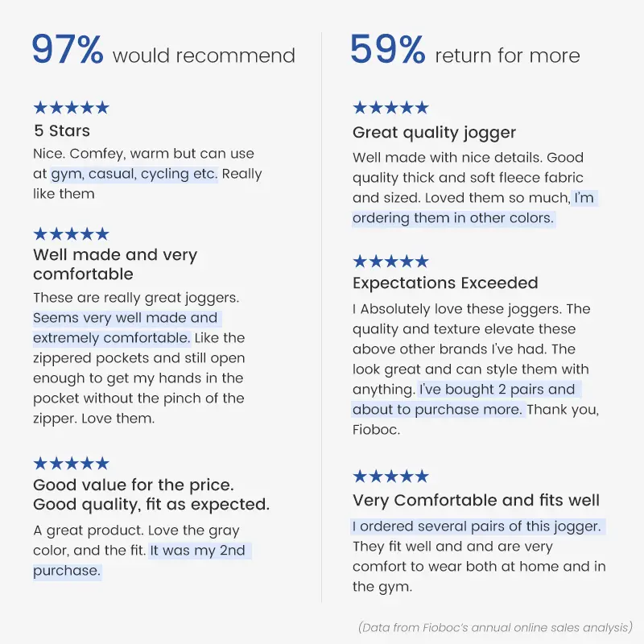
Task: Click the Fioboc data source footnote
Action: coord(494,627)
